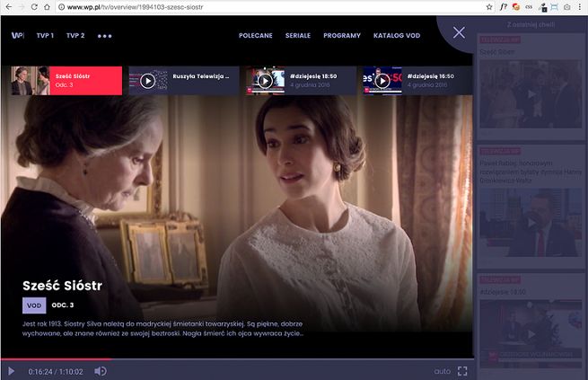This screenshot has width=588, height=380.
Task: Open the Paweł Rabiej news video thumbnail
Action: [x=531, y=223]
